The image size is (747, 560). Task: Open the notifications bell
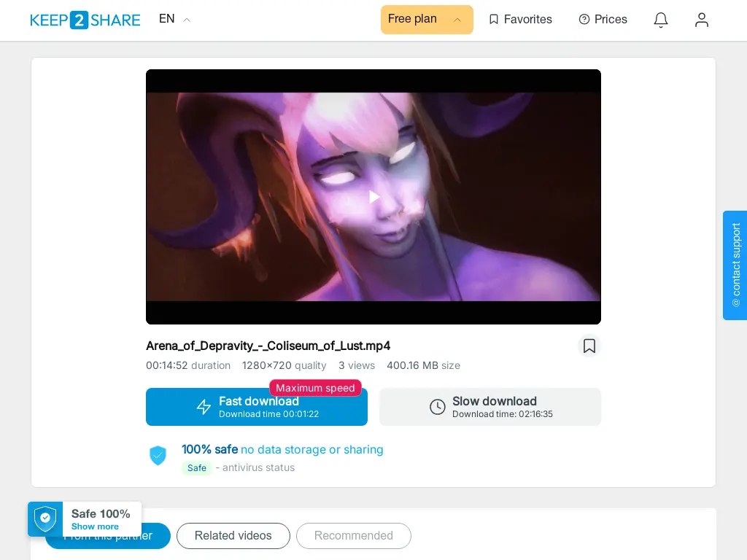pos(661,20)
